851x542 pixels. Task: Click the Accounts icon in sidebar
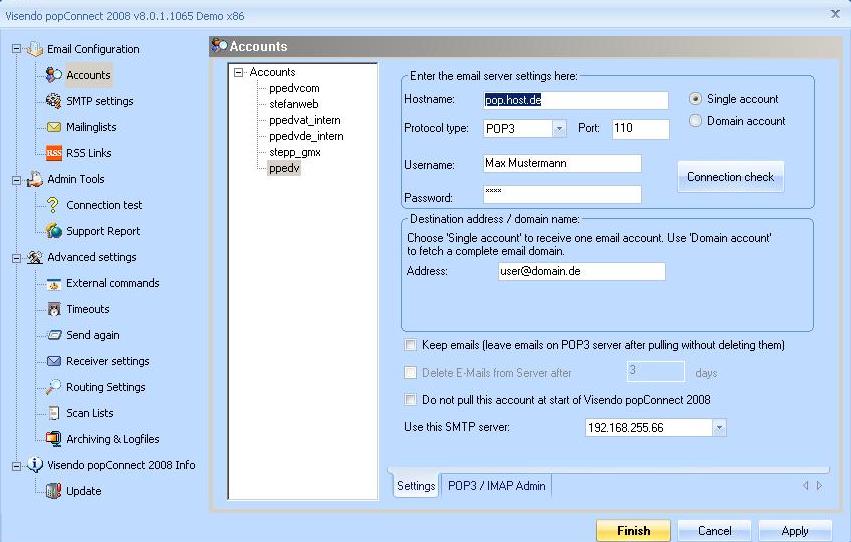click(53, 75)
